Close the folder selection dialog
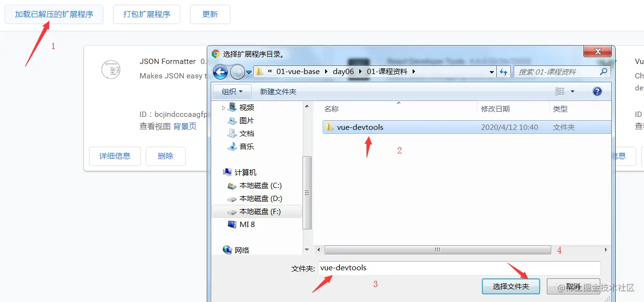This screenshot has height=302, width=644. (598, 51)
